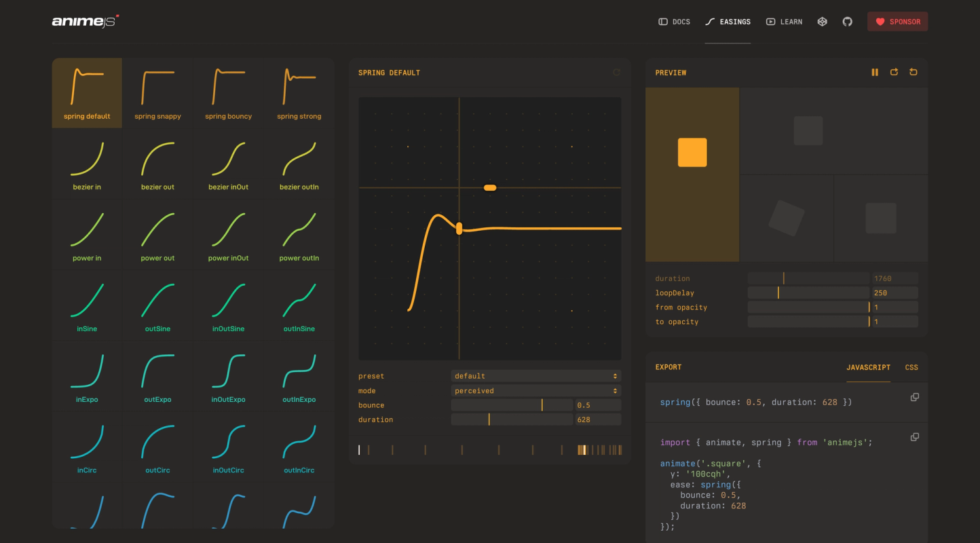
Task: Choose the bezier in easing curve
Action: point(87,164)
